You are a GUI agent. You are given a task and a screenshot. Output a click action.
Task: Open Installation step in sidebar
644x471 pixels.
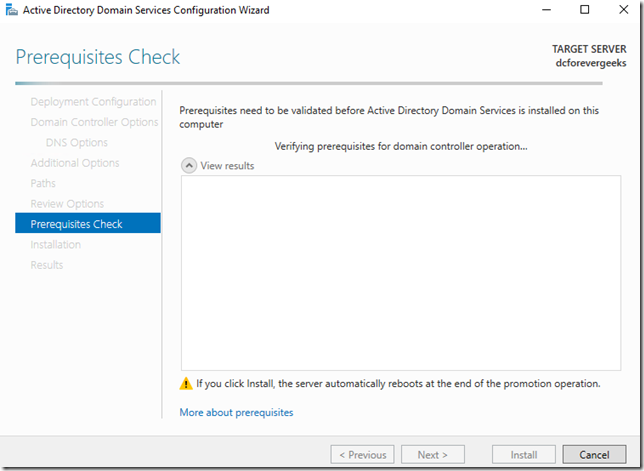pos(56,244)
